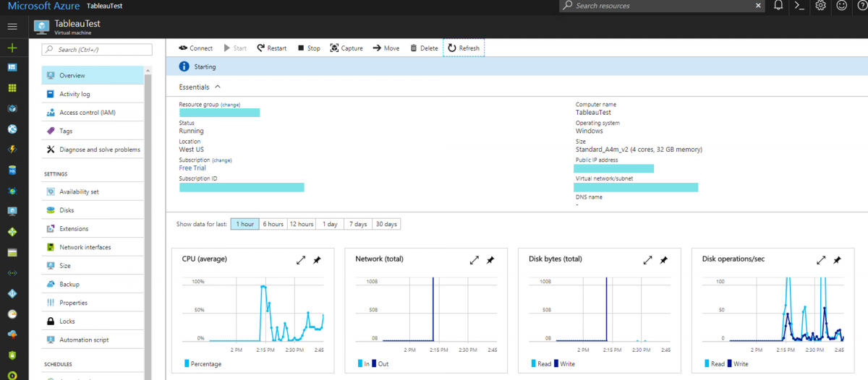Open the help question mark icon
Image resolution: width=868 pixels, height=380 pixels.
(x=861, y=6)
